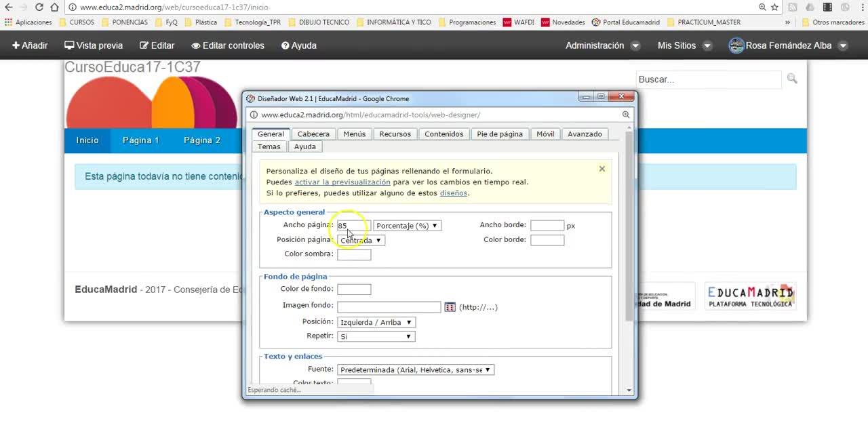Screen dimensions: 868x438
Task: Click the activar la previsualización link
Action: pos(342,182)
